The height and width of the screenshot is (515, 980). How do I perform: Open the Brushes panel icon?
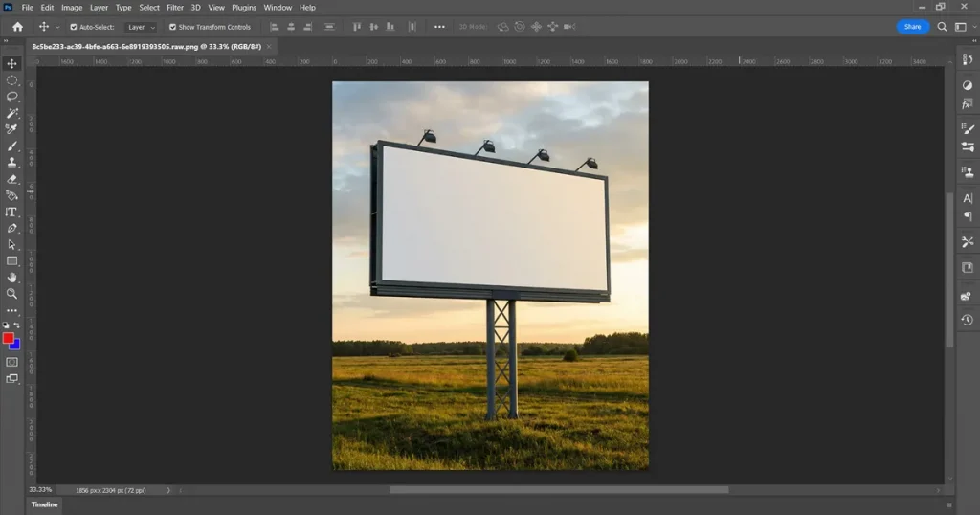tap(968, 128)
